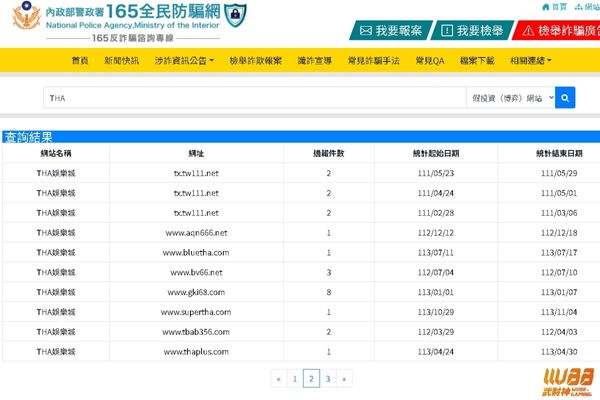Click report count 8 in the gki68 row
The width and height of the screenshot is (600, 400).
coord(329,292)
